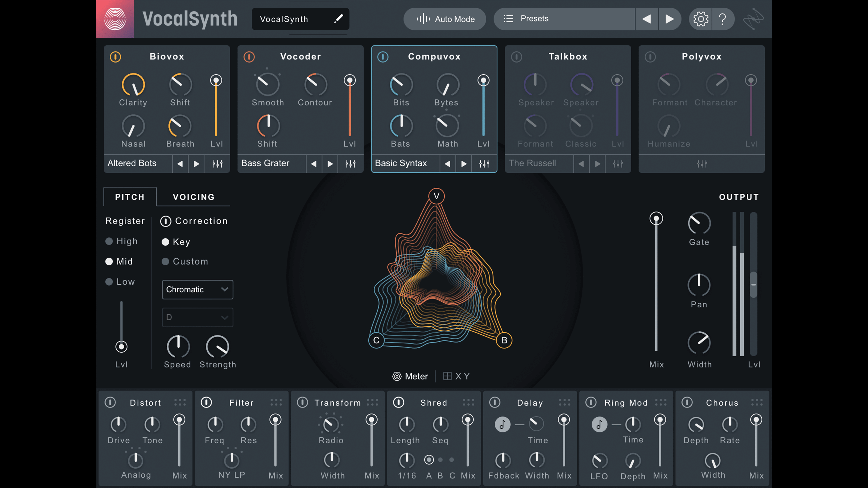Load the next global preset
The image size is (868, 488).
click(x=669, y=19)
